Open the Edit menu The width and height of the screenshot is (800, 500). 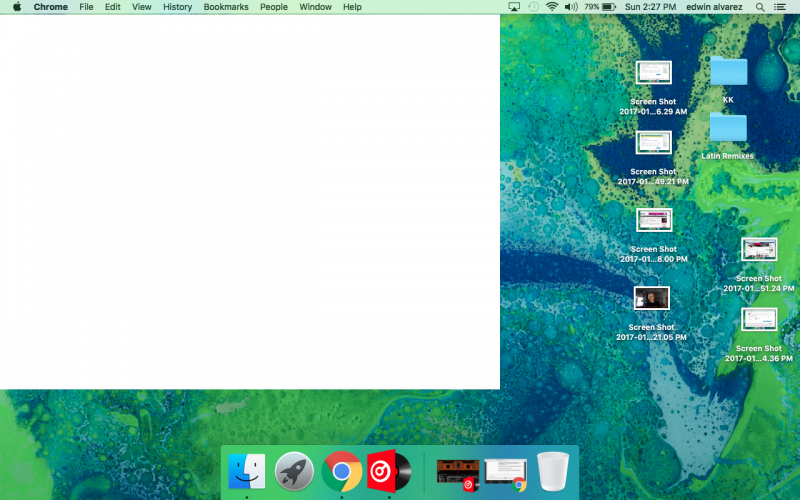[113, 7]
